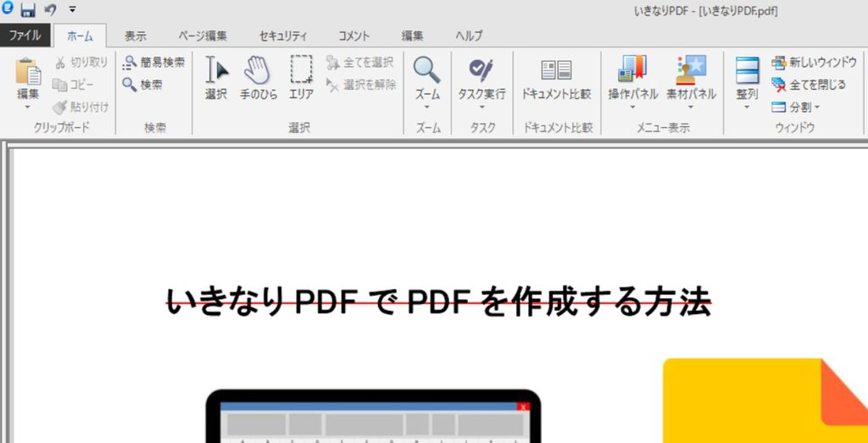
Task: Click 全てを選択 select all
Action: [359, 63]
